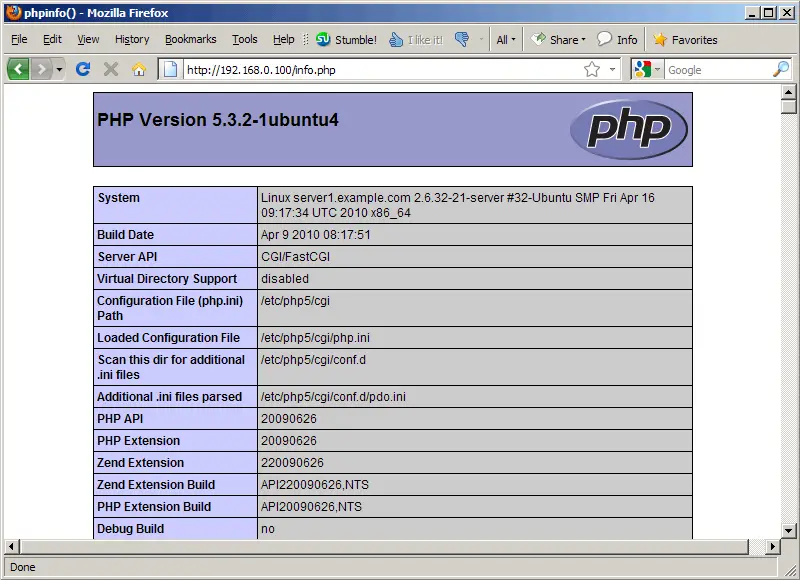
Task: Open the History menu
Action: pyautogui.click(x=132, y=39)
